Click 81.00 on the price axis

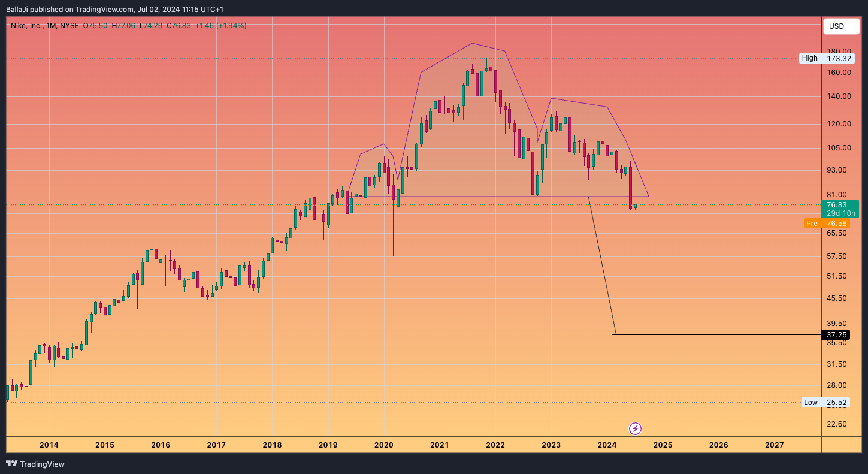[x=837, y=195]
